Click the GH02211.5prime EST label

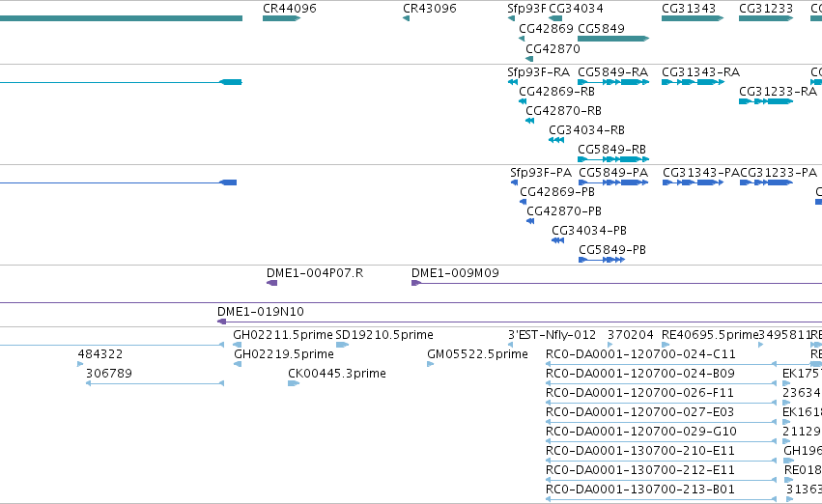pos(283,335)
